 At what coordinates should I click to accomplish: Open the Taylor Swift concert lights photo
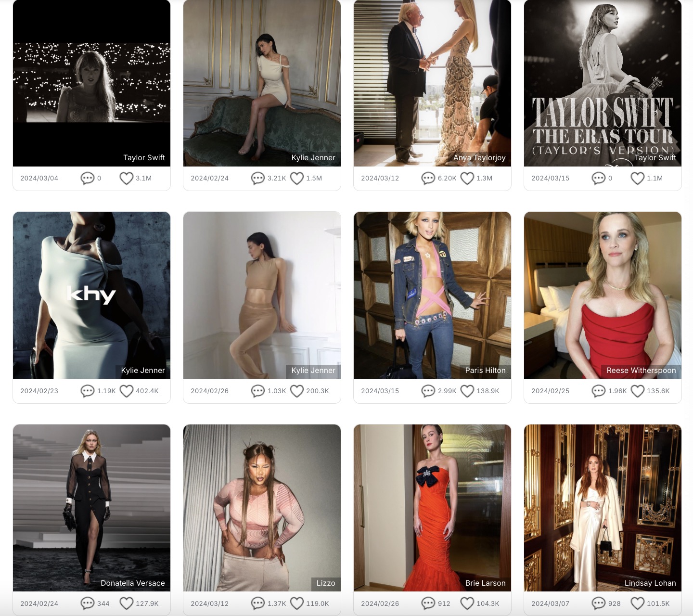(91, 83)
